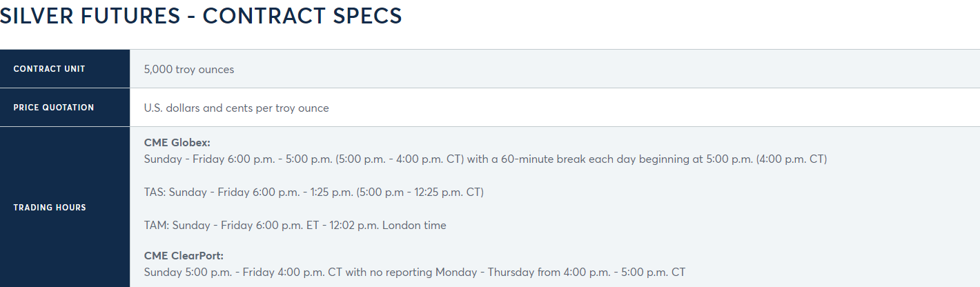Screen dimensions: 980x287
Task: Click the TAS trading hours line
Action: coord(314,192)
